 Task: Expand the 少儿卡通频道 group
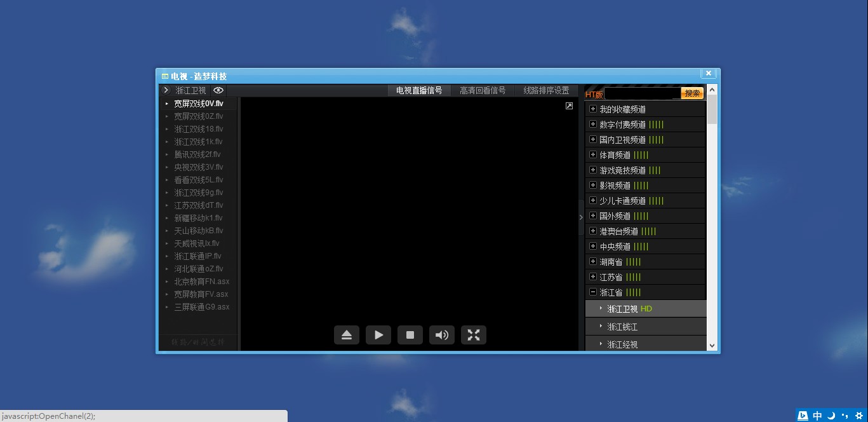(x=592, y=200)
